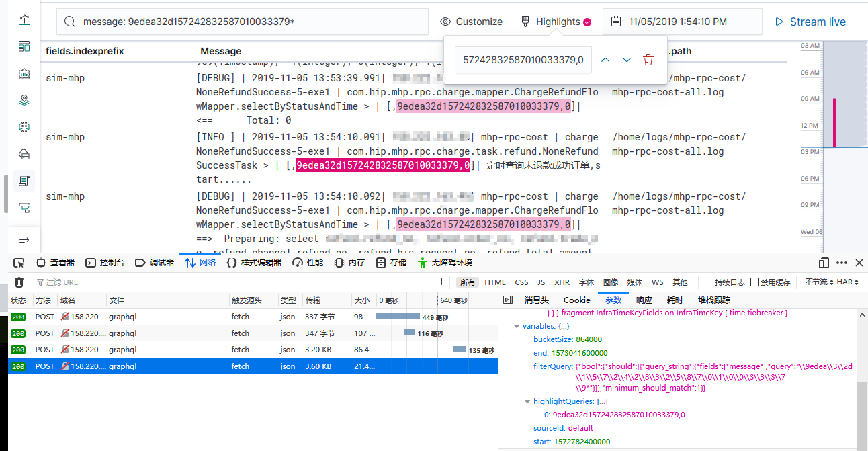Click the search magnifier icon
This screenshot has width=868, height=451.
pos(70,22)
